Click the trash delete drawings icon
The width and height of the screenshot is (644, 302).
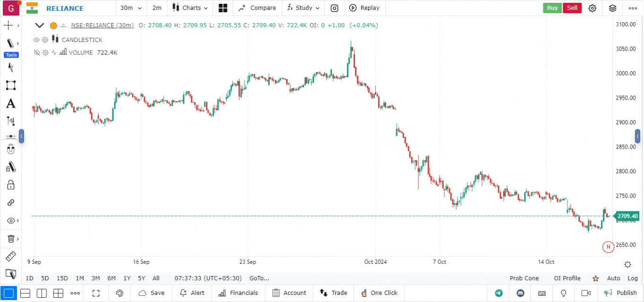[x=10, y=239]
